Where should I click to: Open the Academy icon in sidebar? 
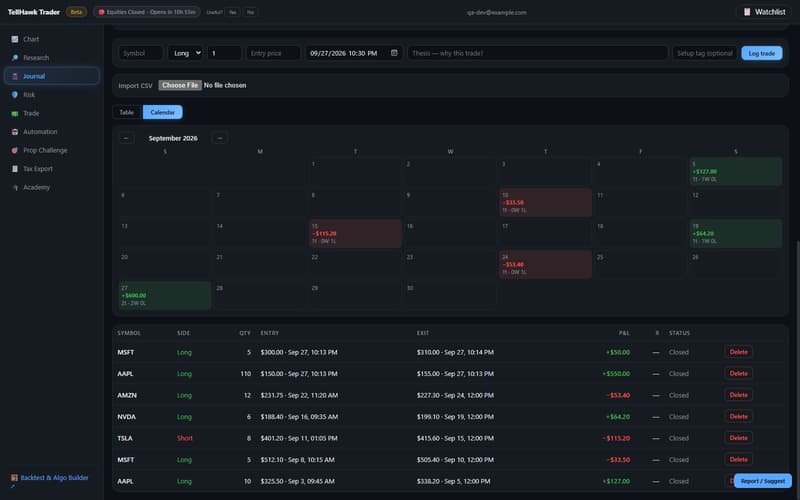[15, 187]
